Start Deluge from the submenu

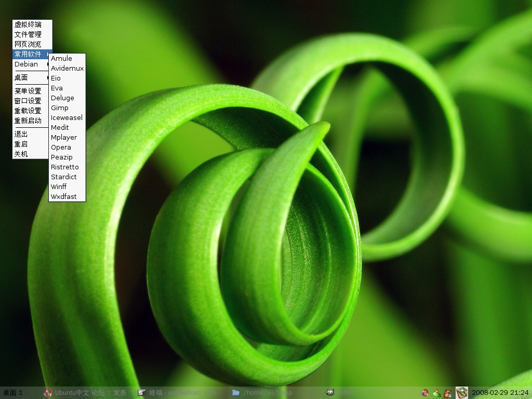point(67,98)
